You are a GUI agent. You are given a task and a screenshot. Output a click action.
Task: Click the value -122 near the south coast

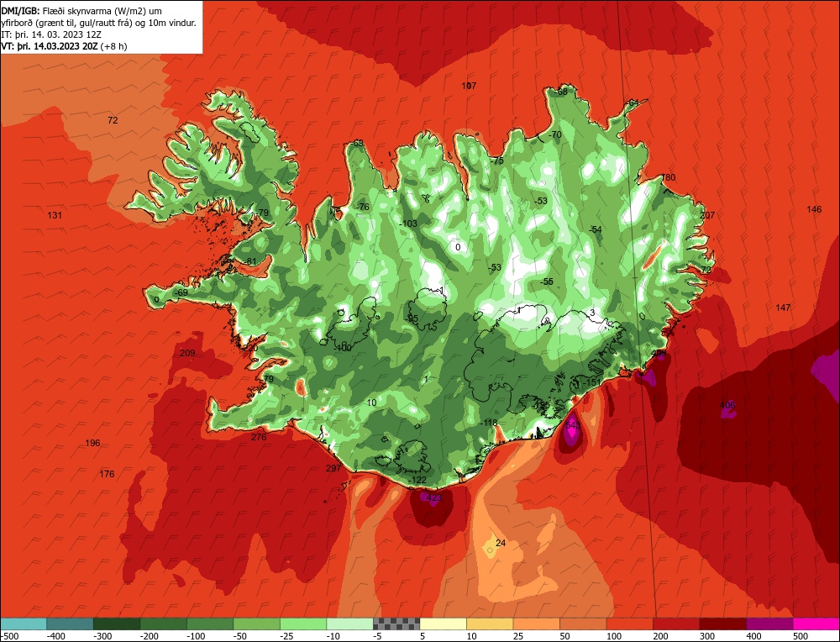click(x=417, y=480)
